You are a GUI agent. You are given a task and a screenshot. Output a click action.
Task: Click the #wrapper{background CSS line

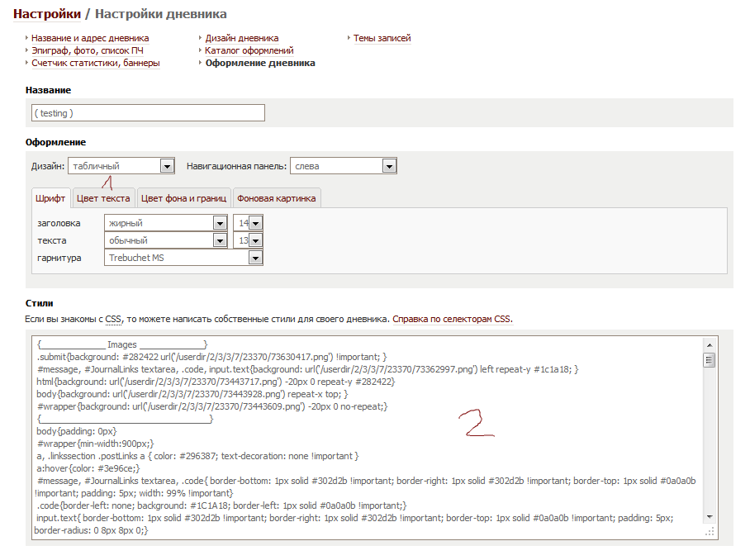[x=212, y=406]
